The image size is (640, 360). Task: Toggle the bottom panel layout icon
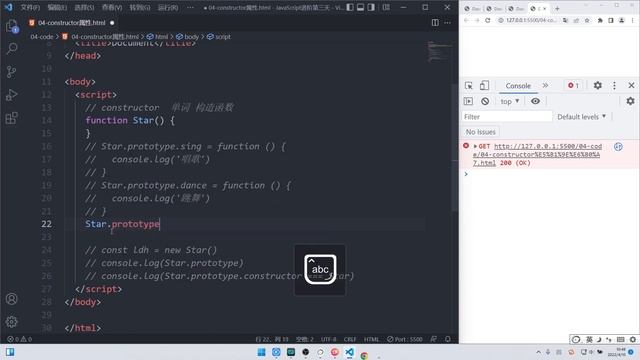360,7
